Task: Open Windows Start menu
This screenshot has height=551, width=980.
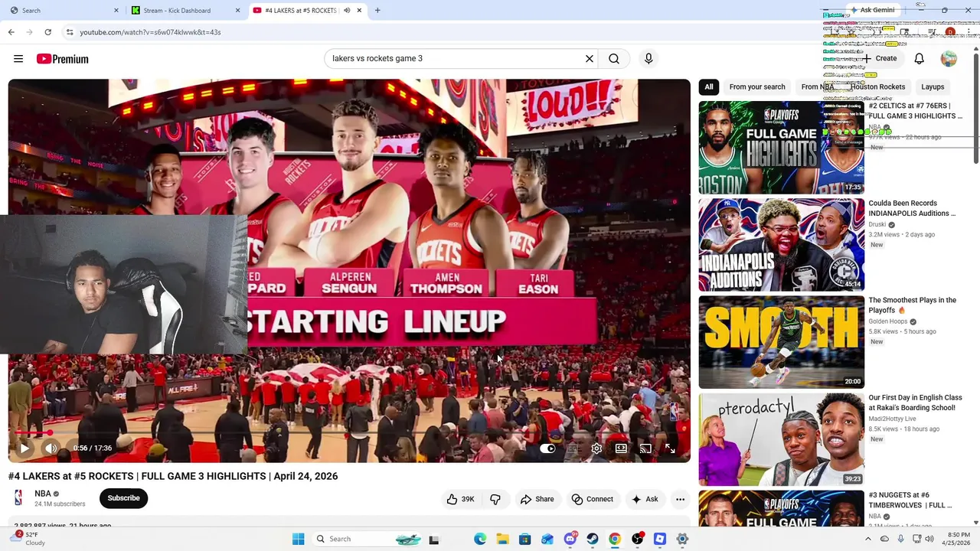Action: [298, 539]
